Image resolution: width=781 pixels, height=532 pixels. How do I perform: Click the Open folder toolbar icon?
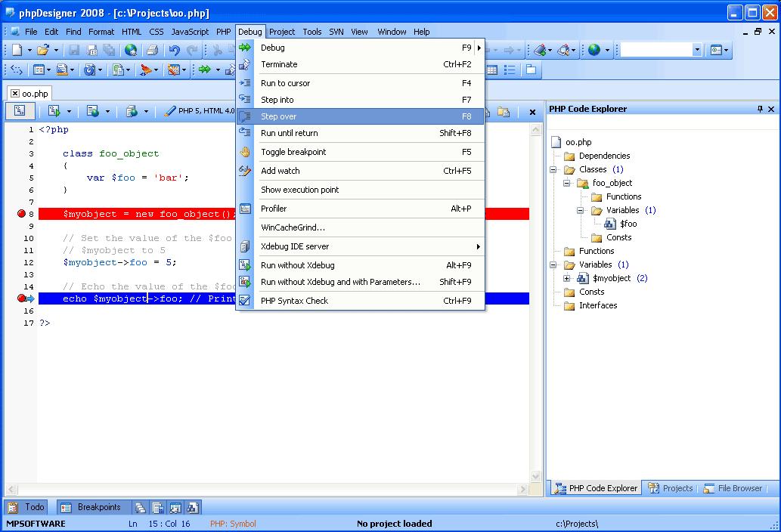[x=43, y=50]
